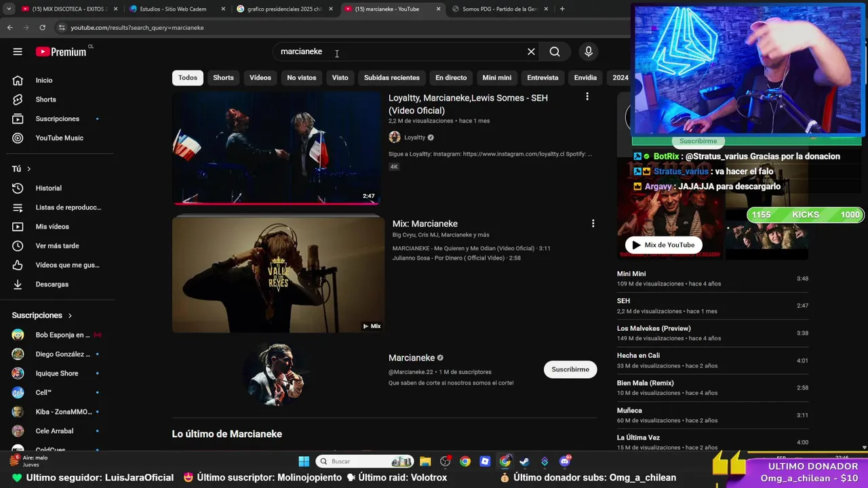Click the Windows taskbar Buscar box
868x488 pixels.
click(x=366, y=462)
